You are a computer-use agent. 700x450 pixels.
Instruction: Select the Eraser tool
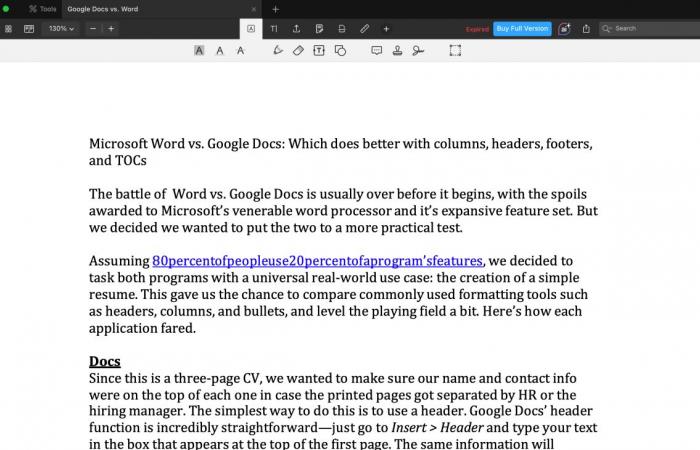pyautogui.click(x=298, y=50)
